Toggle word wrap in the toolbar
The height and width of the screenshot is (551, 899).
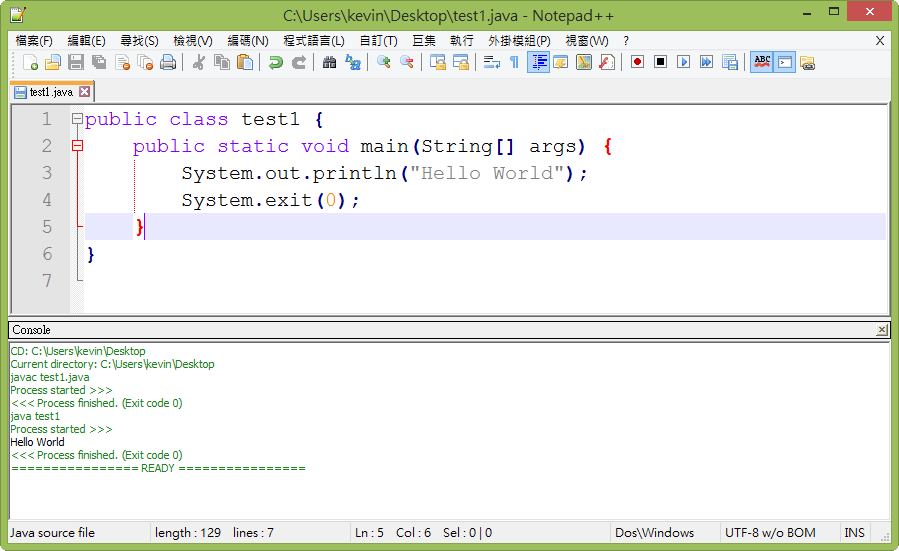[491, 62]
